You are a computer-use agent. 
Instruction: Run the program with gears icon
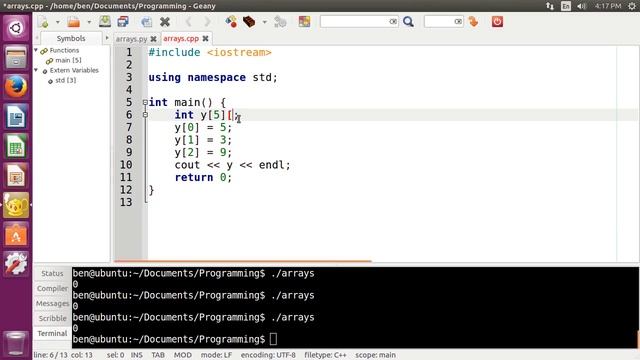pyautogui.click(x=280, y=22)
